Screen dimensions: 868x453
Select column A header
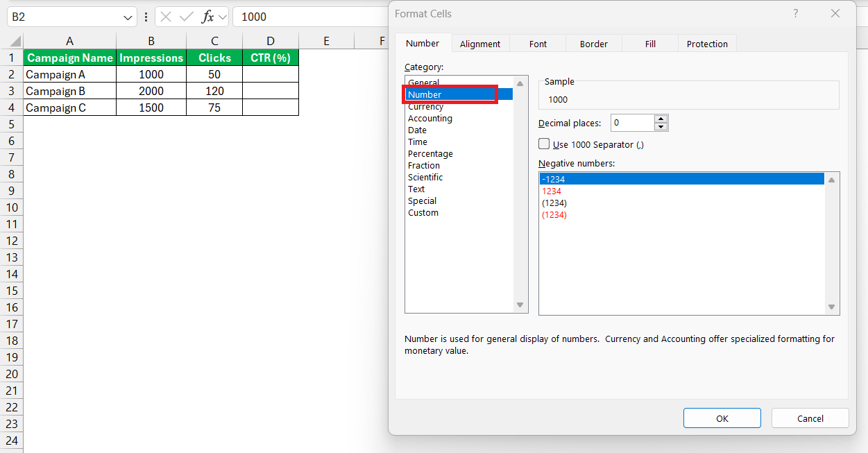pyautogui.click(x=70, y=42)
